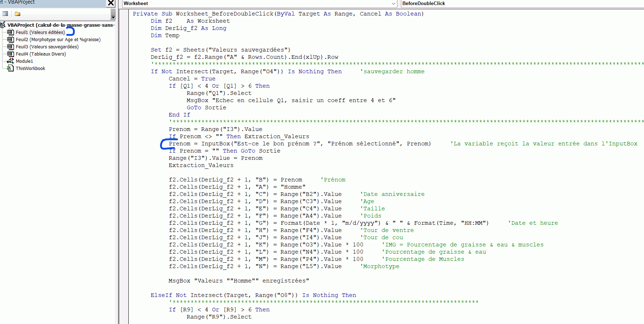Click the View Object icon in project toolbar
644x324 pixels.
(x=5, y=14)
